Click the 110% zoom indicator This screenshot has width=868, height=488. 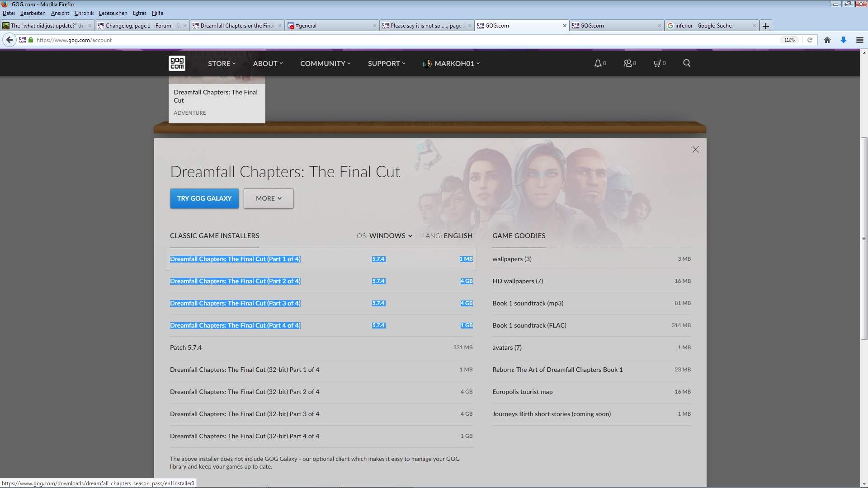pos(789,40)
